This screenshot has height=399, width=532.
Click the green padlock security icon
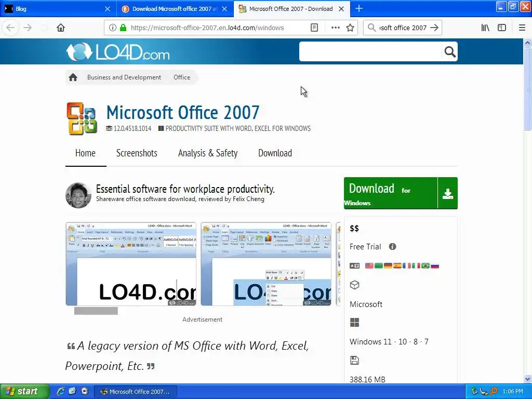tap(123, 28)
